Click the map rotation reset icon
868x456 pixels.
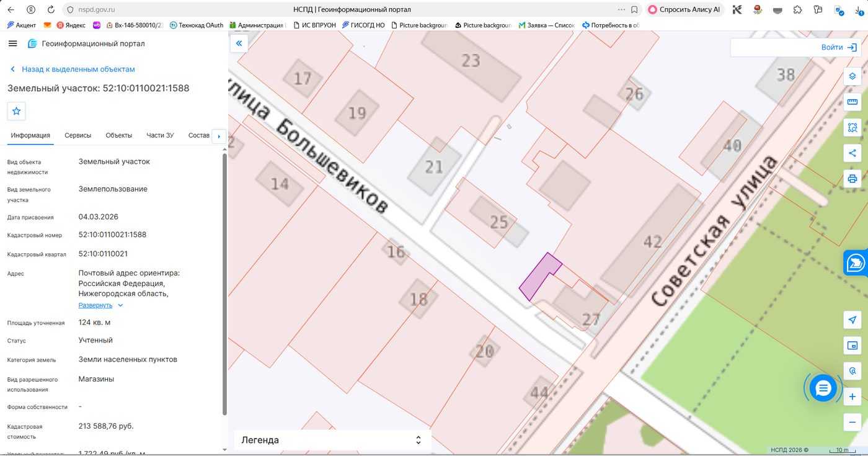[852, 371]
